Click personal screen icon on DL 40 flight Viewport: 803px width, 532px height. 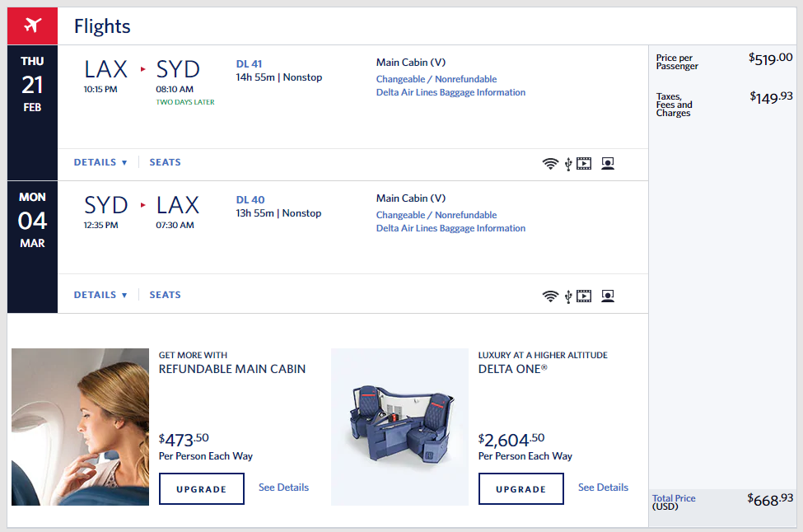[x=608, y=296]
